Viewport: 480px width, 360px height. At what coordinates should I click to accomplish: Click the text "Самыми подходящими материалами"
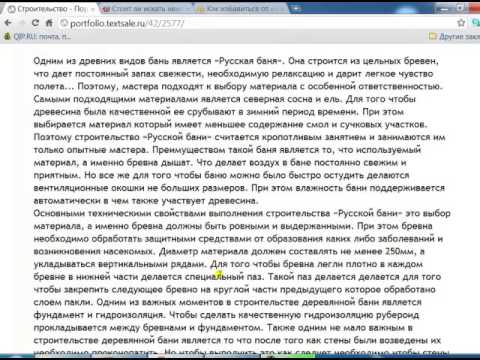tap(116, 99)
